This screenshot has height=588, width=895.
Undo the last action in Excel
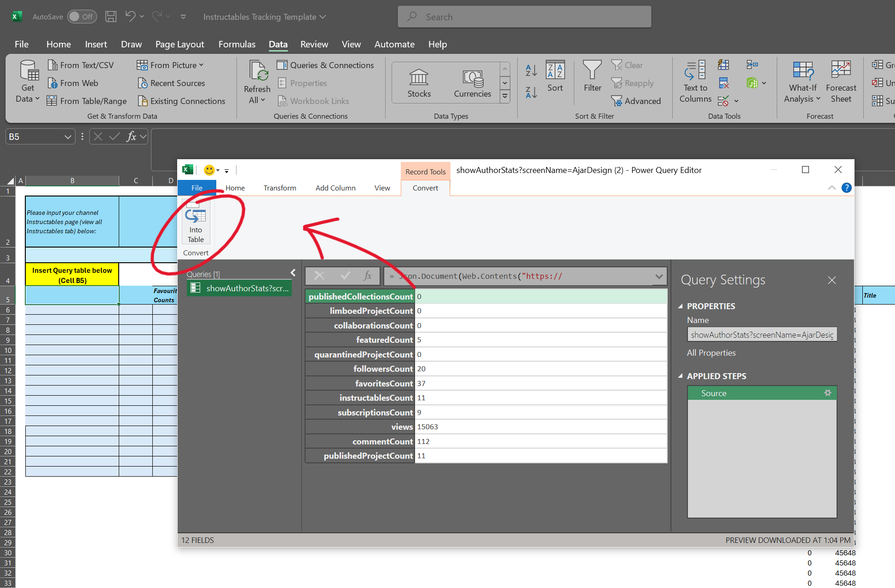131,17
